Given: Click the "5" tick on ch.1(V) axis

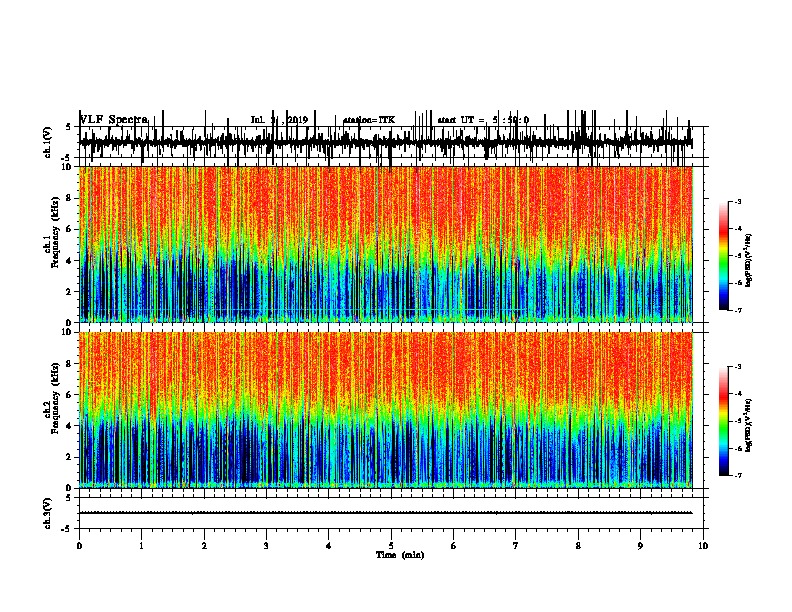Looking at the screenshot, I should [x=68, y=127].
